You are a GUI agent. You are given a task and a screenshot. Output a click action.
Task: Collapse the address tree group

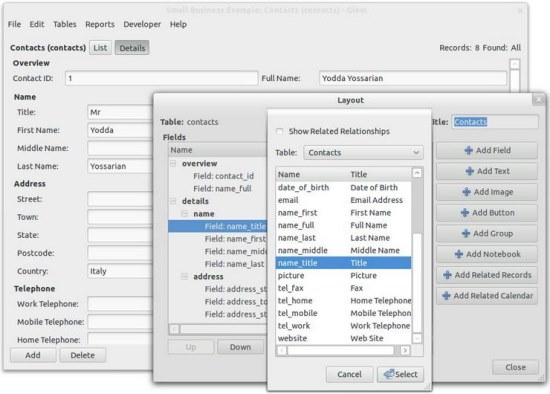pos(185,276)
